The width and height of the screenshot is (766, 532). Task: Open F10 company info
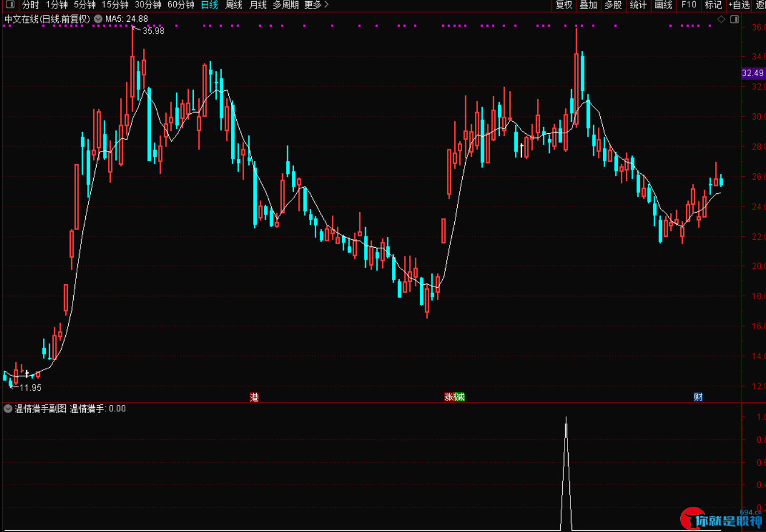689,5
